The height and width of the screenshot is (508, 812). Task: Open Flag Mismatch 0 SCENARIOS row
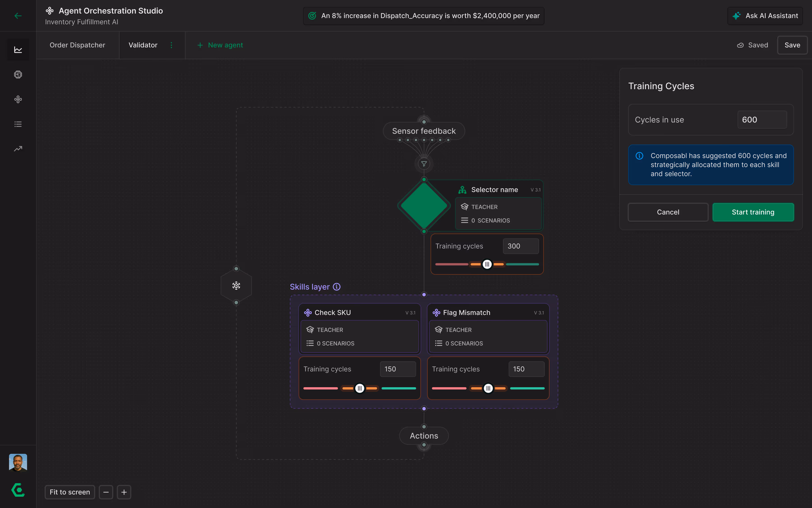pyautogui.click(x=488, y=343)
